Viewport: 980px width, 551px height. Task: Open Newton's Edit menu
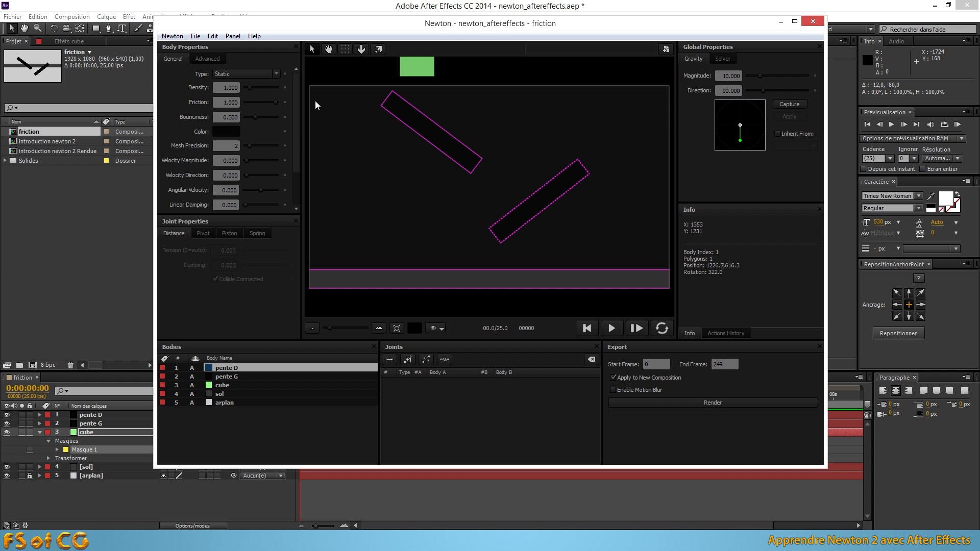(212, 36)
